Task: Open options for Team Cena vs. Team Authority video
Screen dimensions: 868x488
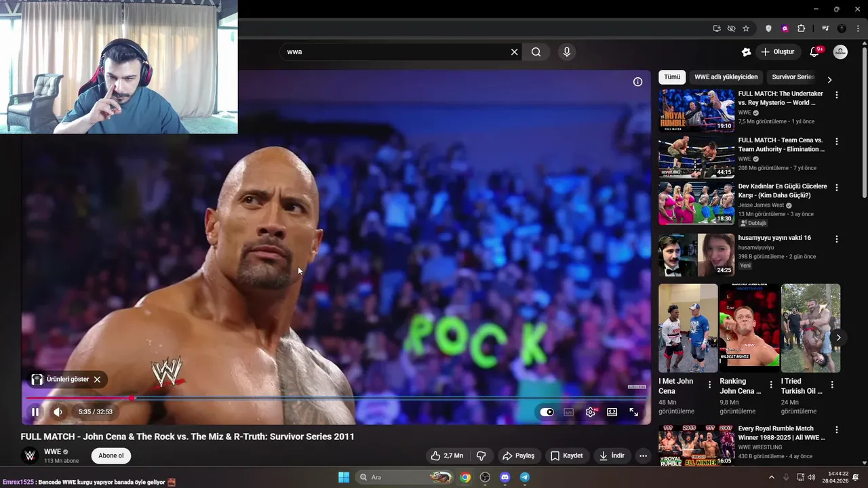Action: click(x=836, y=142)
